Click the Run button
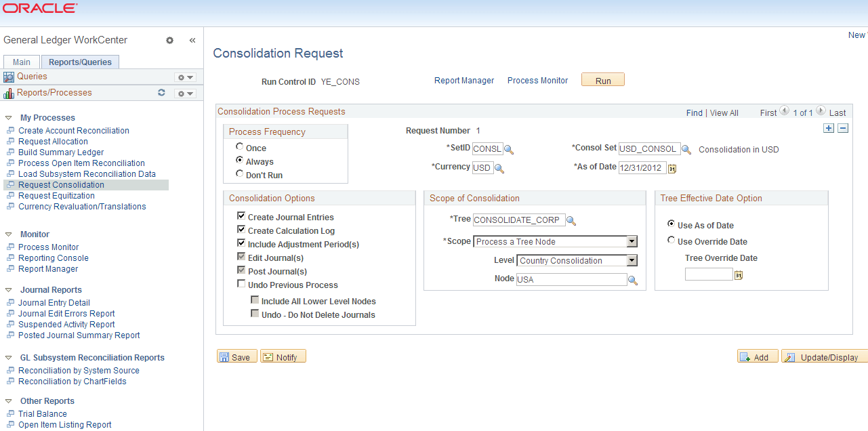 pos(602,79)
